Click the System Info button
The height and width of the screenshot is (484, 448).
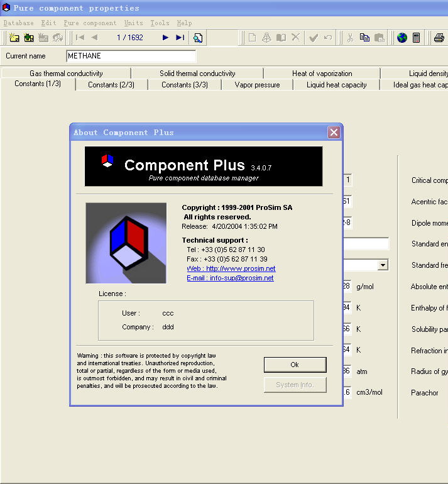[295, 385]
